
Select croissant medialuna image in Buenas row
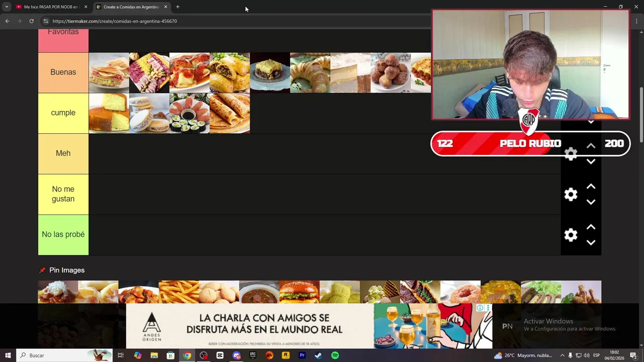pos(310,72)
